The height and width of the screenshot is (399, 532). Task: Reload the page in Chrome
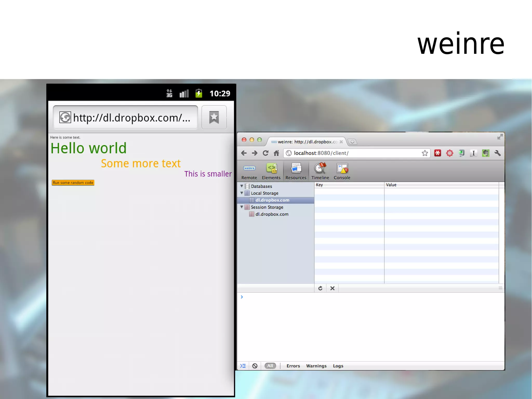(265, 153)
